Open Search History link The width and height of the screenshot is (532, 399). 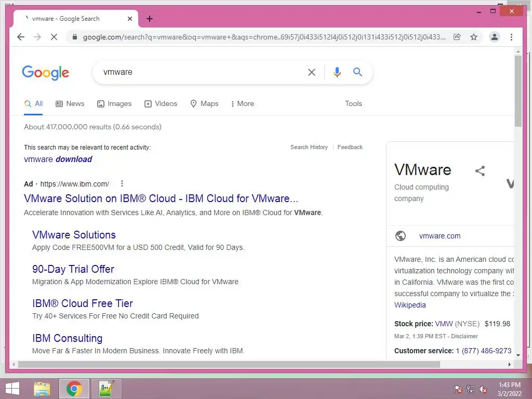tap(309, 147)
